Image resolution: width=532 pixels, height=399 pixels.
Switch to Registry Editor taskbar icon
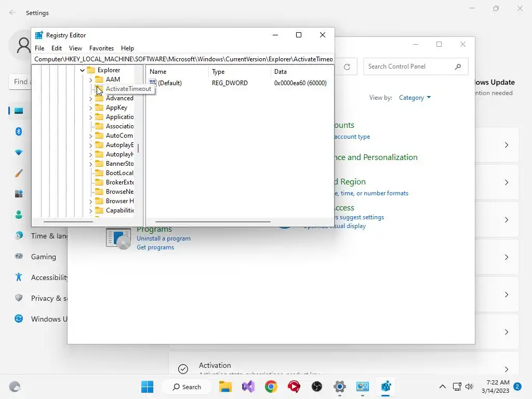pyautogui.click(x=385, y=387)
